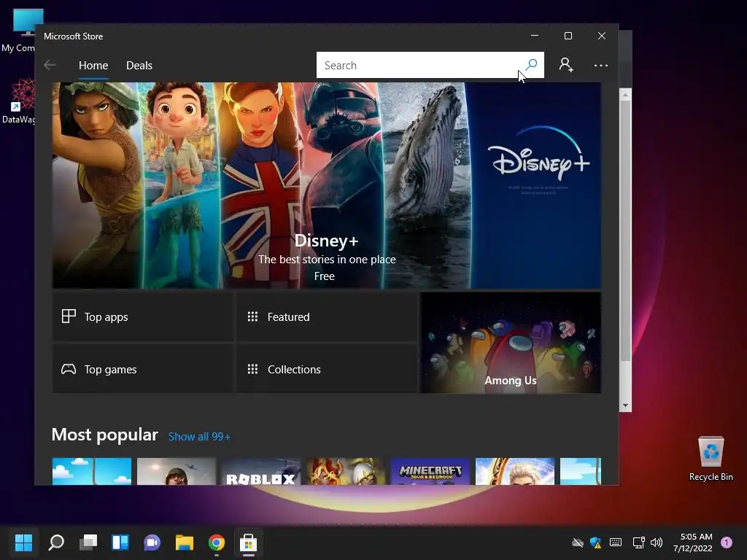The width and height of the screenshot is (747, 560).
Task: Open the Disney+ featured banner
Action: [326, 185]
